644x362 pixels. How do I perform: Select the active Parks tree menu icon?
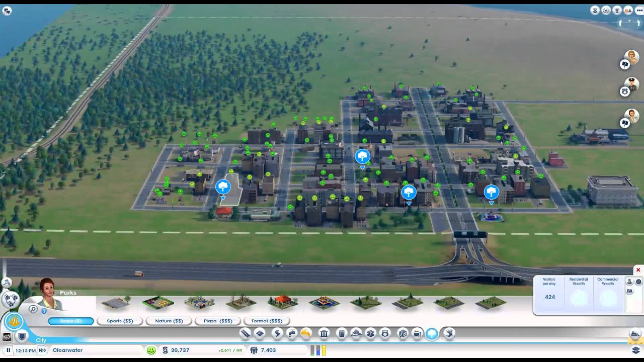pyautogui.click(x=432, y=334)
